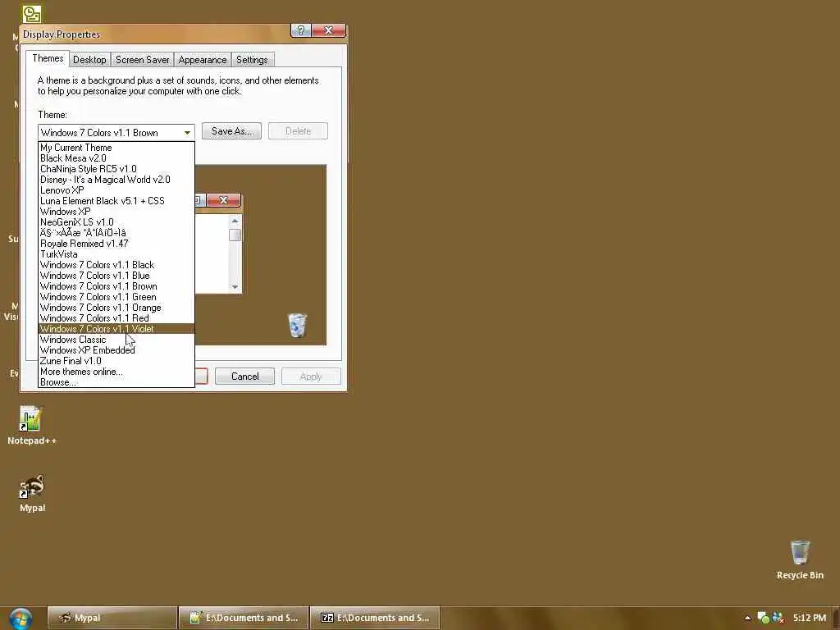840x630 pixels.
Task: Select Windows Classic theme
Action: [x=116, y=340]
